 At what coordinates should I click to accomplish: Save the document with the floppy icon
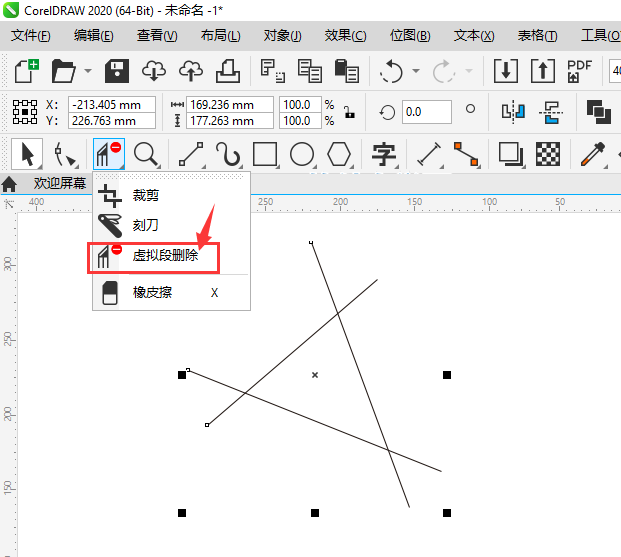[117, 71]
